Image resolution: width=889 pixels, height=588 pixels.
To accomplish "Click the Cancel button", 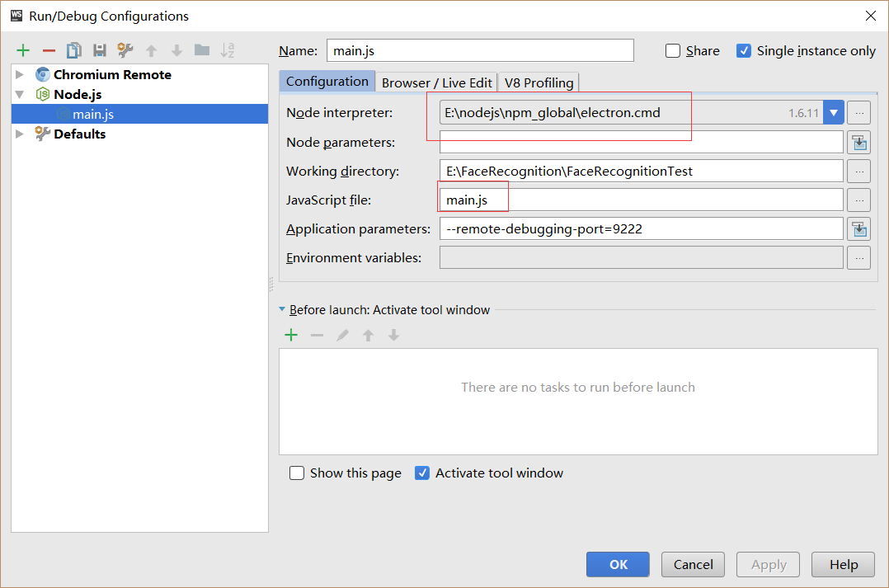I will point(693,565).
